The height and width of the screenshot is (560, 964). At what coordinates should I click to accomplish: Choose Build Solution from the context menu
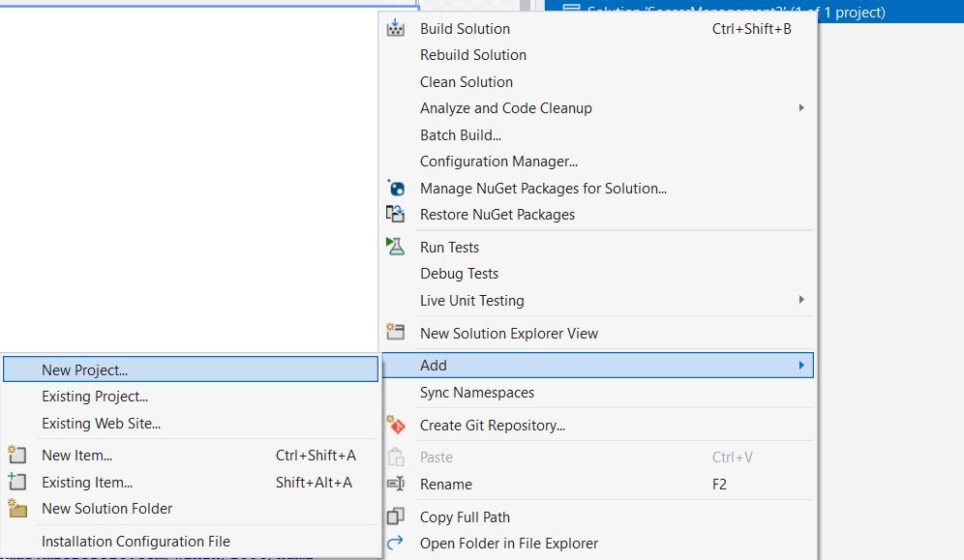[x=598, y=29]
